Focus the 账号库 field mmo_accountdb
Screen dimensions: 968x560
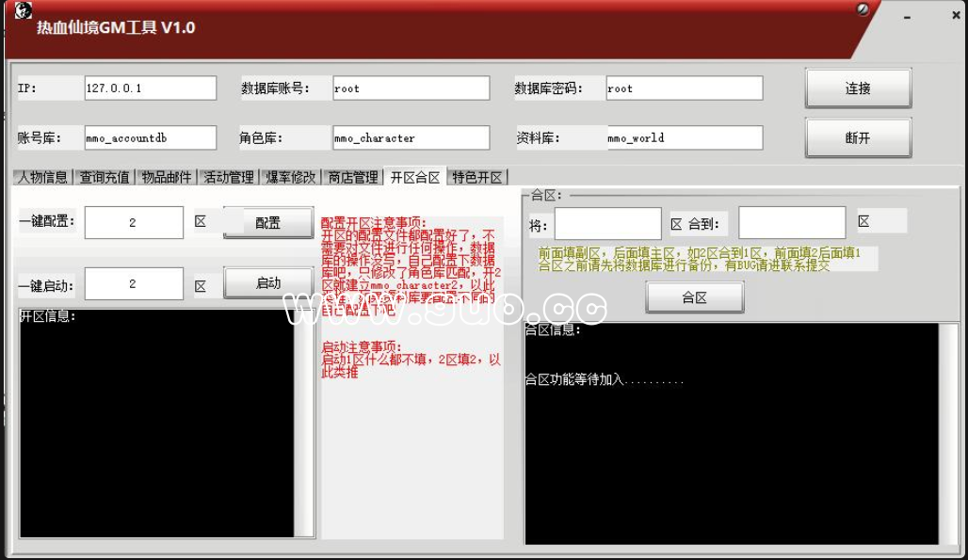pos(151,137)
